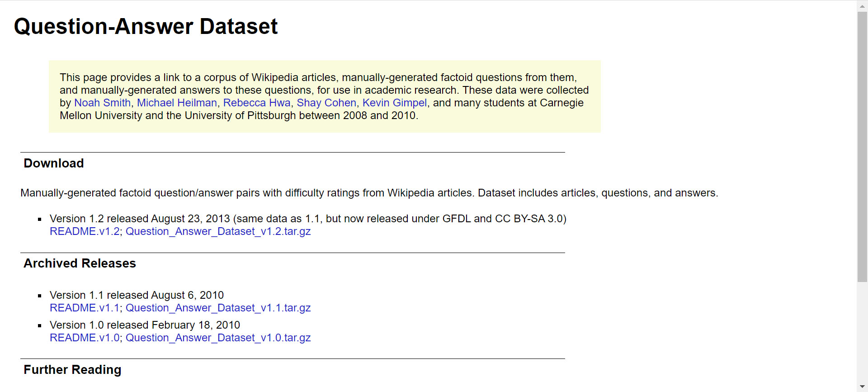
Task: Download Question_Answer_Dataset_v1.2.tar.gz
Action: [218, 231]
